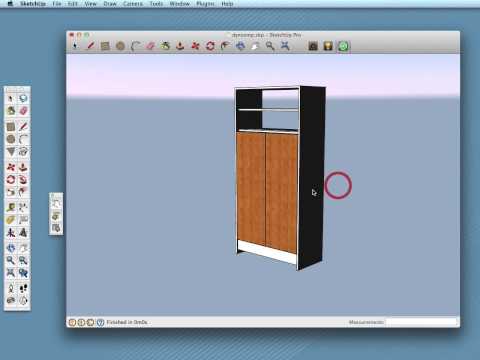Click the dark icon right of Zoom Extents
480x360 pixels.
(313, 46)
